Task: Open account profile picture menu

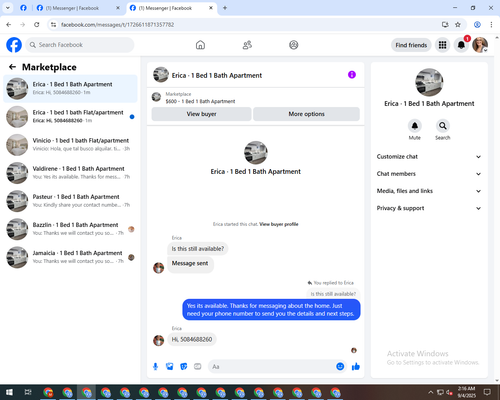Action: [x=480, y=45]
